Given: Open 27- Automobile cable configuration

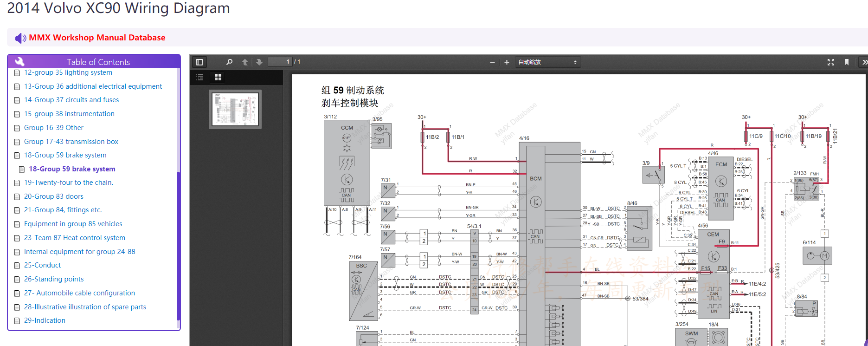Looking at the screenshot, I should [79, 293].
